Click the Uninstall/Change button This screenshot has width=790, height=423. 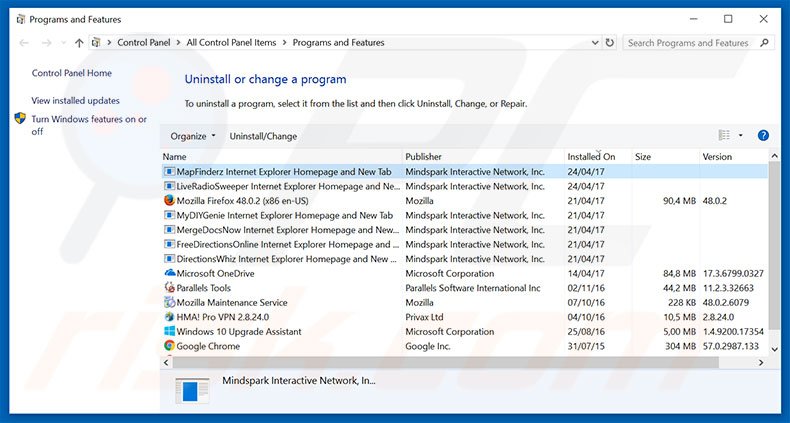pyautogui.click(x=263, y=136)
